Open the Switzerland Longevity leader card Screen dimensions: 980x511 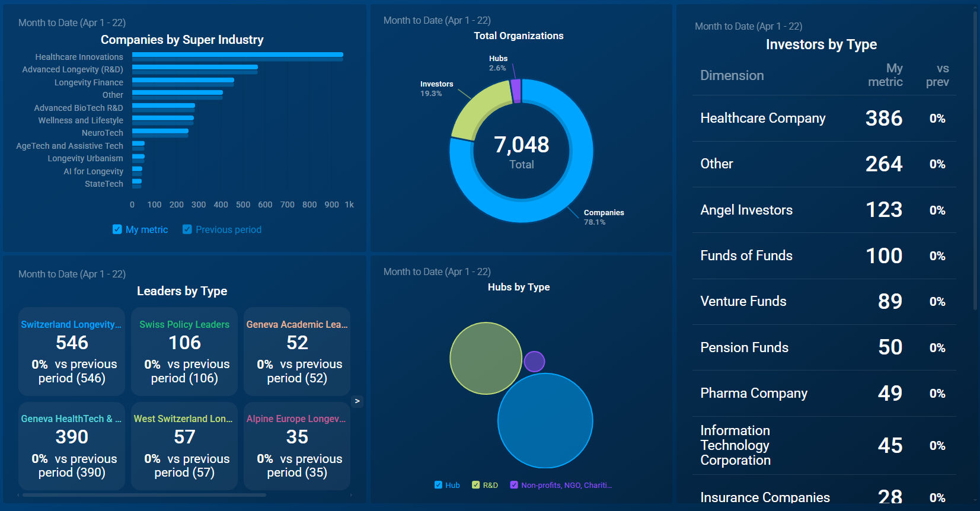[x=72, y=351]
